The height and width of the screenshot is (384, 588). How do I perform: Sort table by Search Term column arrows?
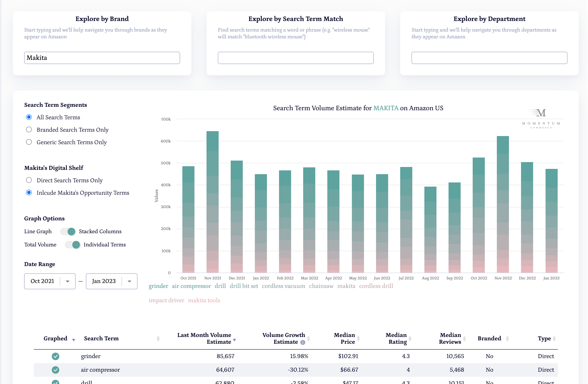coord(158,339)
